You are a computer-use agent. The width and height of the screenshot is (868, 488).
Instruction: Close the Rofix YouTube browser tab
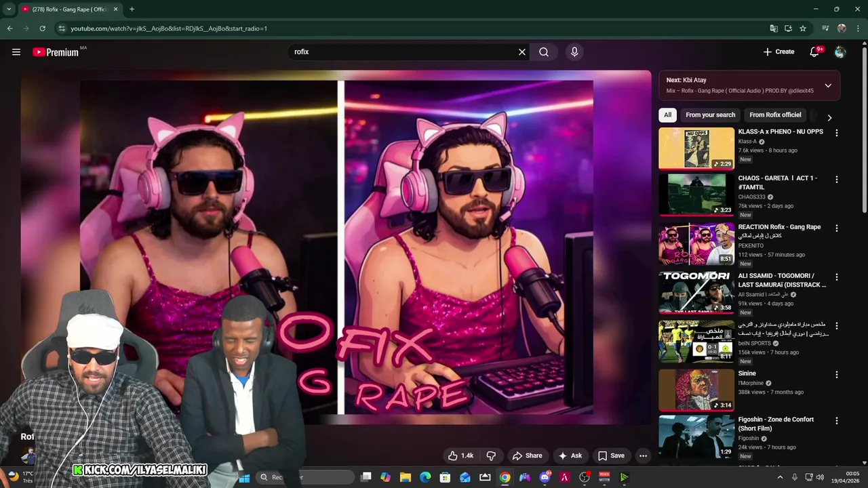(x=115, y=9)
